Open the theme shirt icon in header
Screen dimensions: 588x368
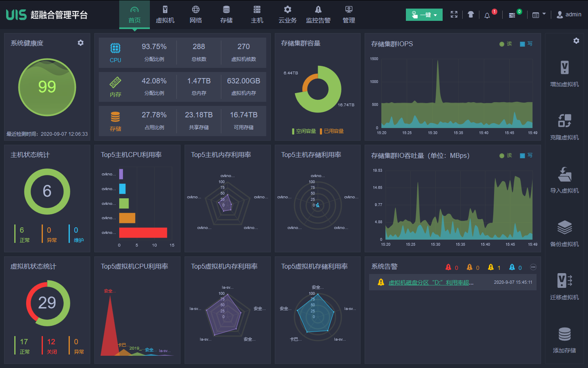pos(470,15)
